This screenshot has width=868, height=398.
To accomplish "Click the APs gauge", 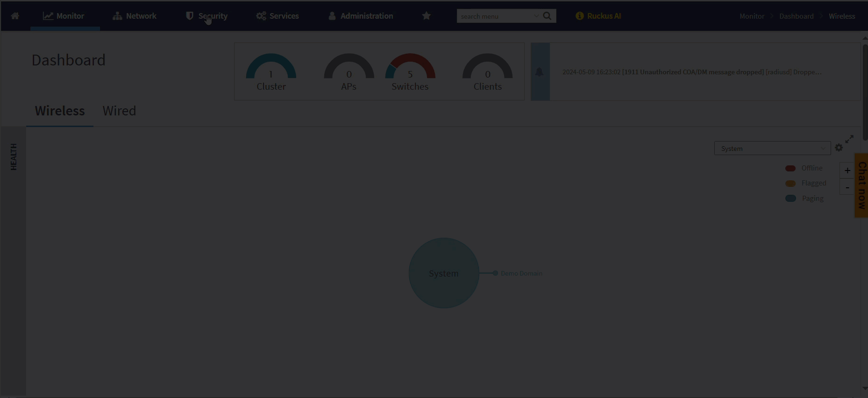I will click(x=349, y=72).
